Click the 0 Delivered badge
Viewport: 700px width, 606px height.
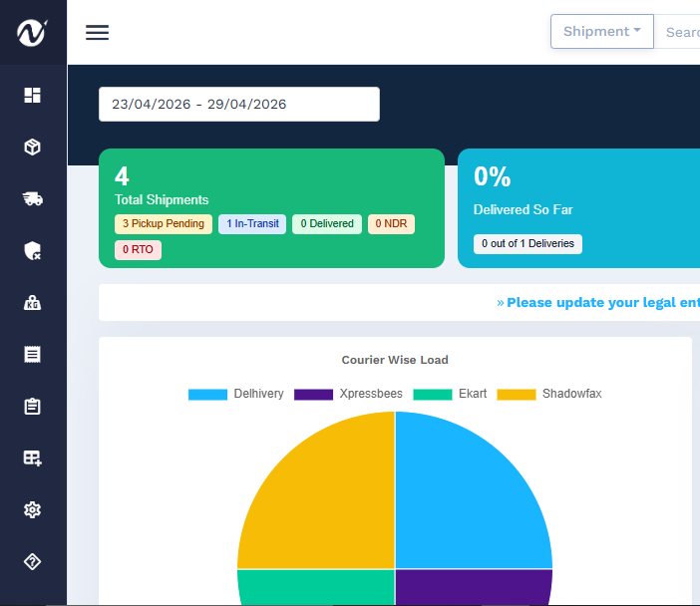[x=327, y=224]
